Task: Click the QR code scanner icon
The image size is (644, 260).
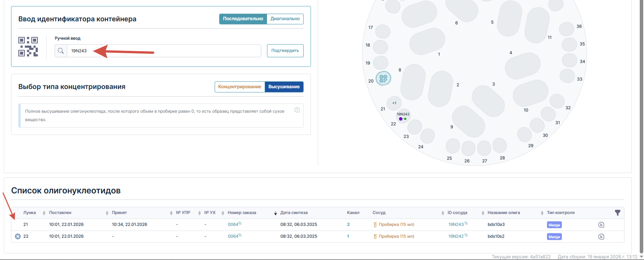Action: click(x=28, y=47)
